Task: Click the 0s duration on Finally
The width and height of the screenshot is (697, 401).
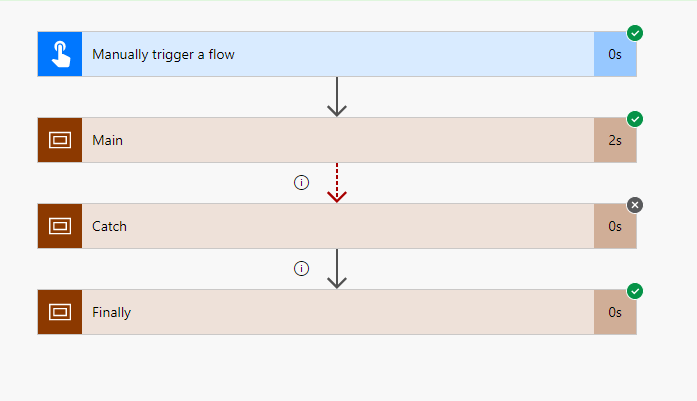Action: coord(615,312)
